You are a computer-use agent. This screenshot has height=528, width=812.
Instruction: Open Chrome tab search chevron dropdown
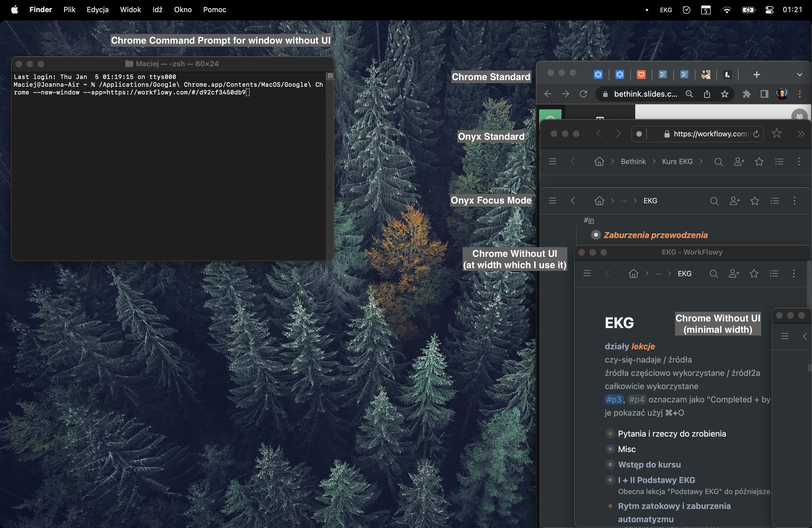pyautogui.click(x=799, y=75)
